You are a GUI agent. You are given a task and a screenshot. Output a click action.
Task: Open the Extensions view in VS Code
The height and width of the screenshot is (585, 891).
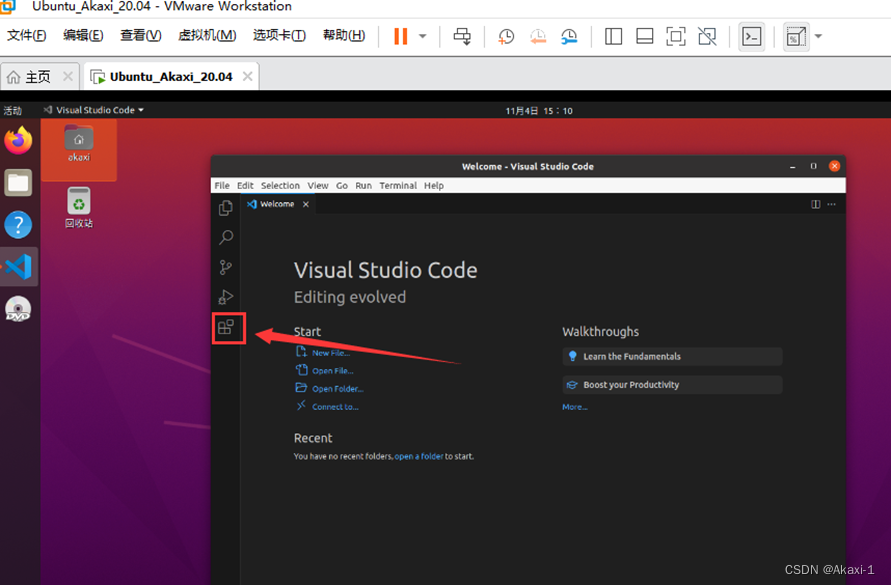pos(226,327)
